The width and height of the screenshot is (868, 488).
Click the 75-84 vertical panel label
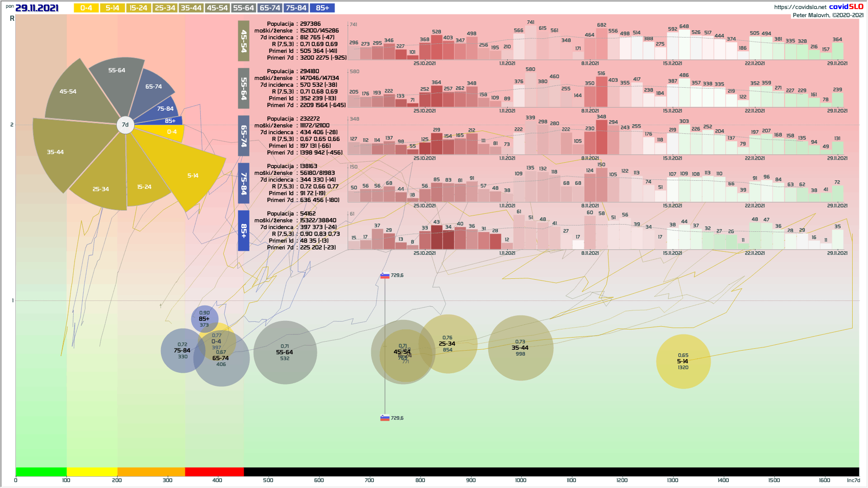244,183
